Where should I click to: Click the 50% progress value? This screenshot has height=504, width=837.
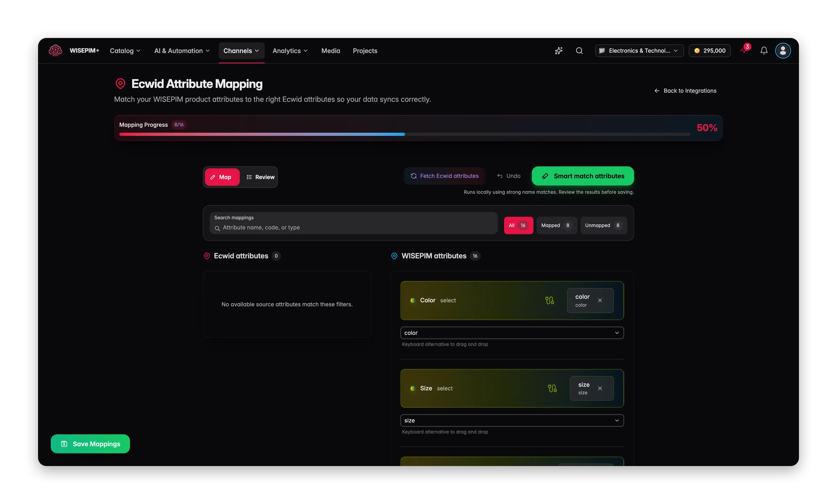[707, 128]
